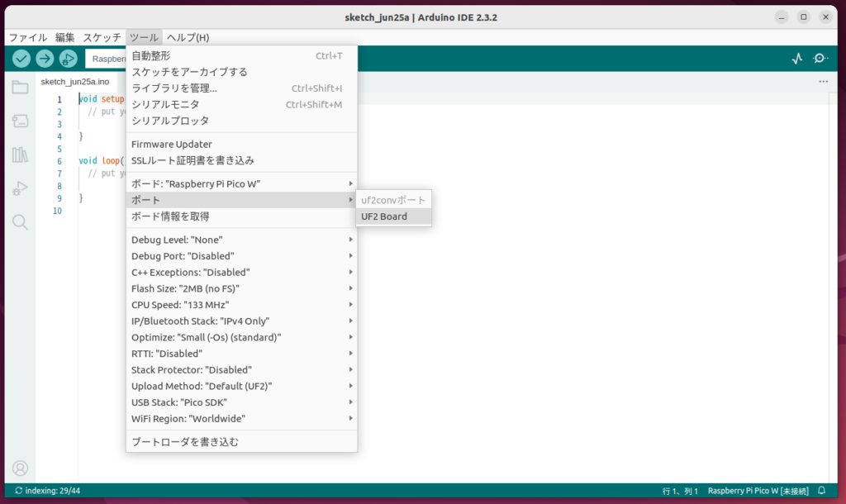This screenshot has width=846, height=504.
Task: Open the user profile account icon
Action: [20, 468]
